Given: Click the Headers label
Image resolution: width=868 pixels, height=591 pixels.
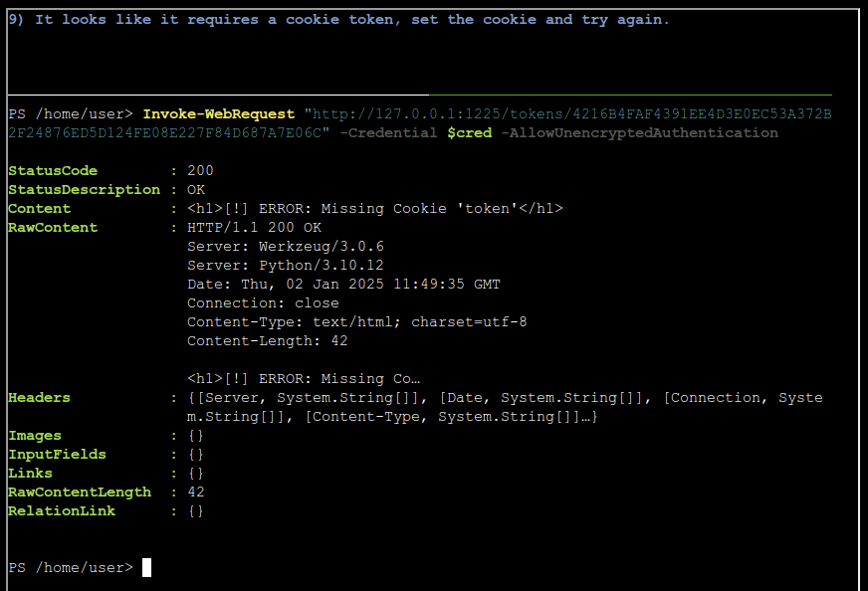Looking at the screenshot, I should (39, 398).
